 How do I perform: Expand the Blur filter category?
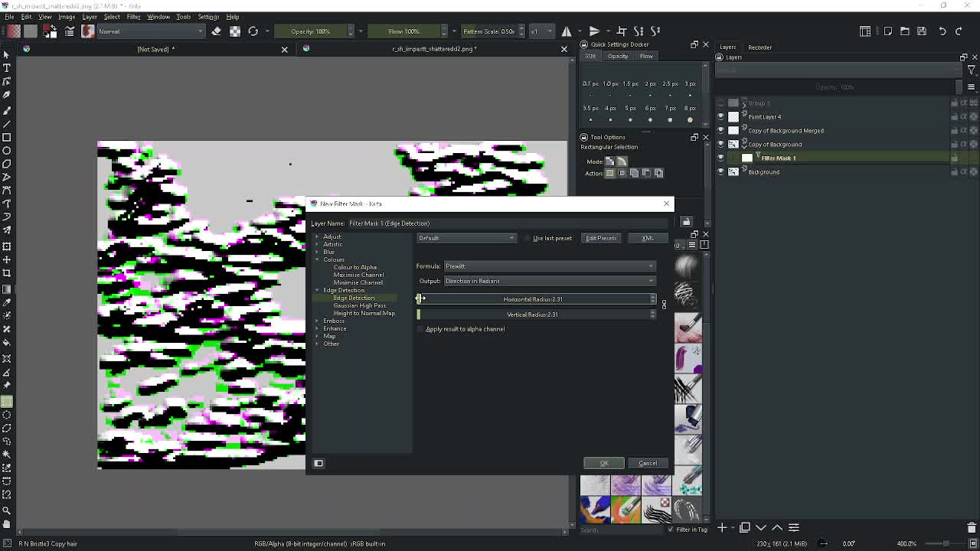pyautogui.click(x=317, y=252)
